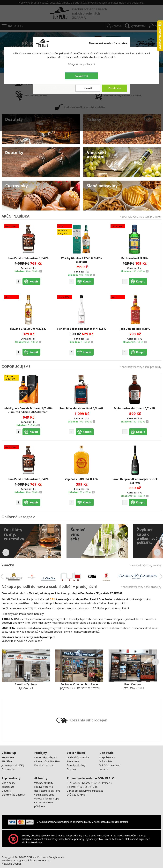Open search via Vyhledávání magnifier icon

[127, 26]
